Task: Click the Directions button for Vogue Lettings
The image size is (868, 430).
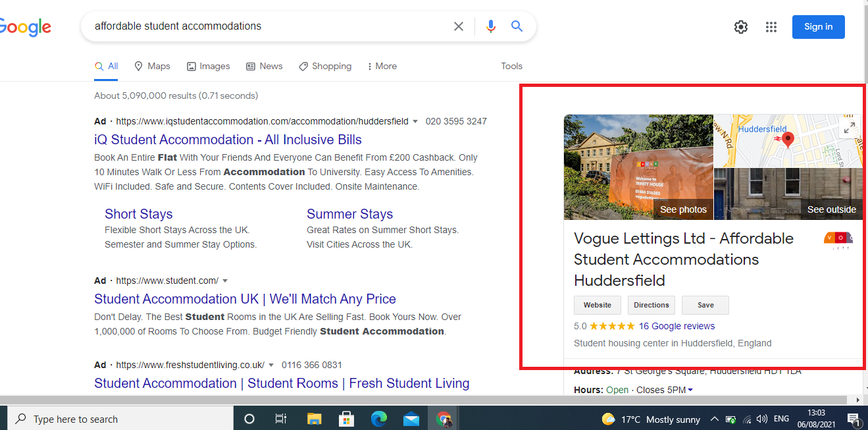Action: pos(651,306)
